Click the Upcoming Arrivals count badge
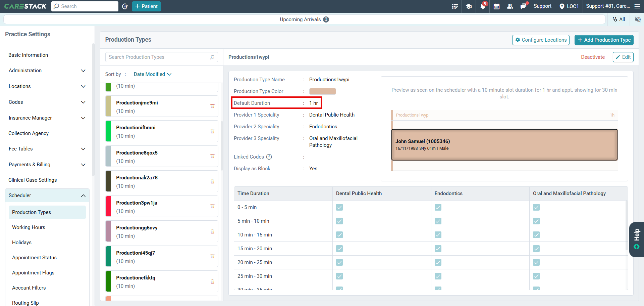 [x=326, y=19]
